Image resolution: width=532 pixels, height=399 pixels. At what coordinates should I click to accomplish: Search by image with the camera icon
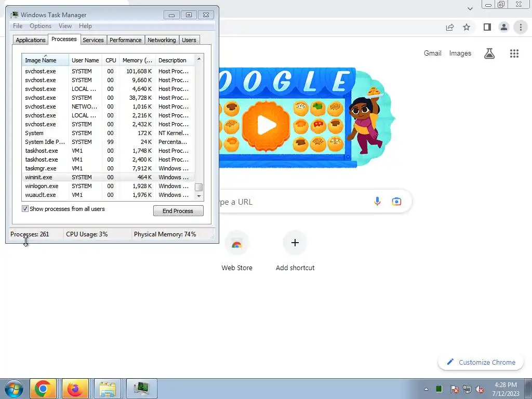[396, 202]
